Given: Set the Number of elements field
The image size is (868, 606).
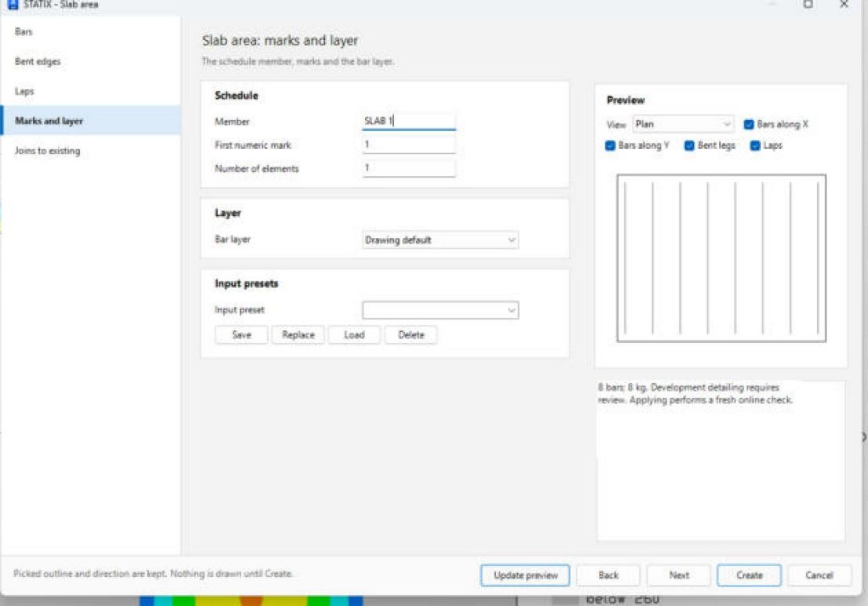Looking at the screenshot, I should (x=408, y=168).
